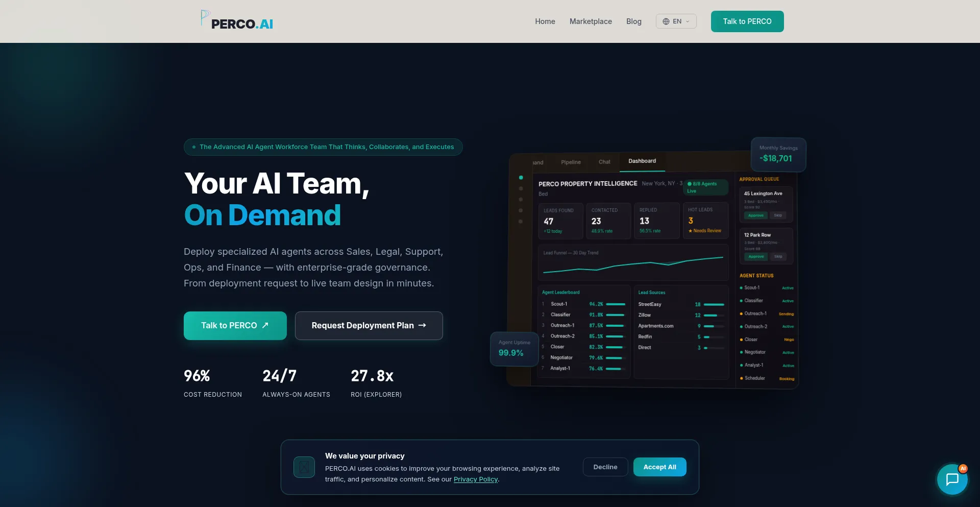Screen dimensions: 980x507
Task: Select Analyst-1 row in Agent Leaderboard
Action: [584, 369]
